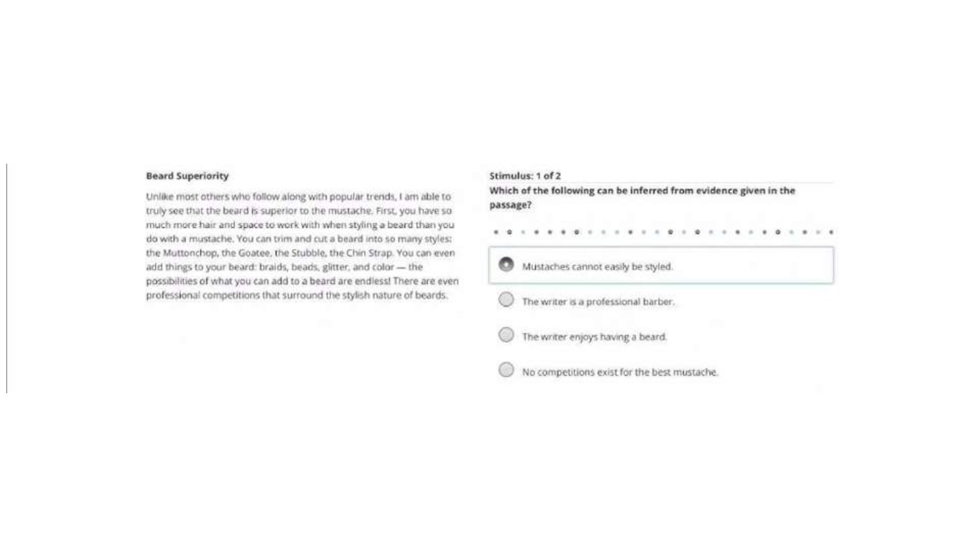Click the filled radio button beside 'Mustaches cannot easily be styled'
Viewport: 980px width, 551px height.
click(506, 264)
